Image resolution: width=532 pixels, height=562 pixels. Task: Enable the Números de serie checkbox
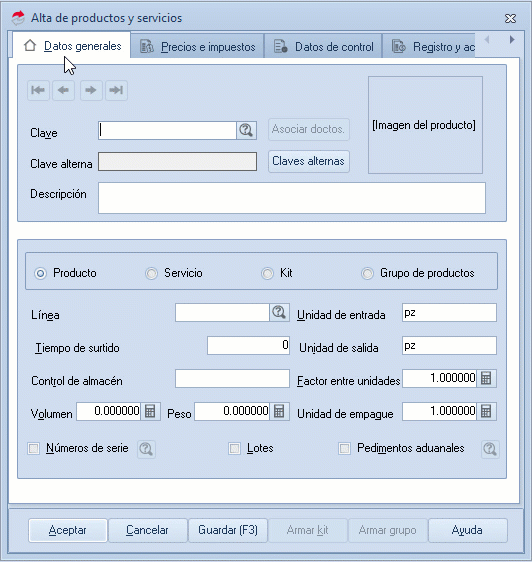pyautogui.click(x=34, y=448)
